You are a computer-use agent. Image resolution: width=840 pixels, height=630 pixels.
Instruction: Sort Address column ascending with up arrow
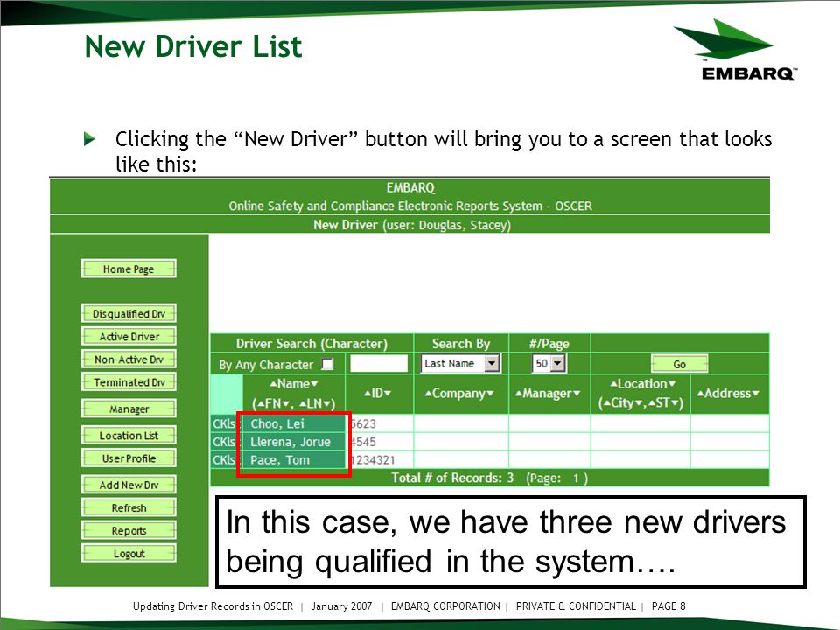[700, 393]
